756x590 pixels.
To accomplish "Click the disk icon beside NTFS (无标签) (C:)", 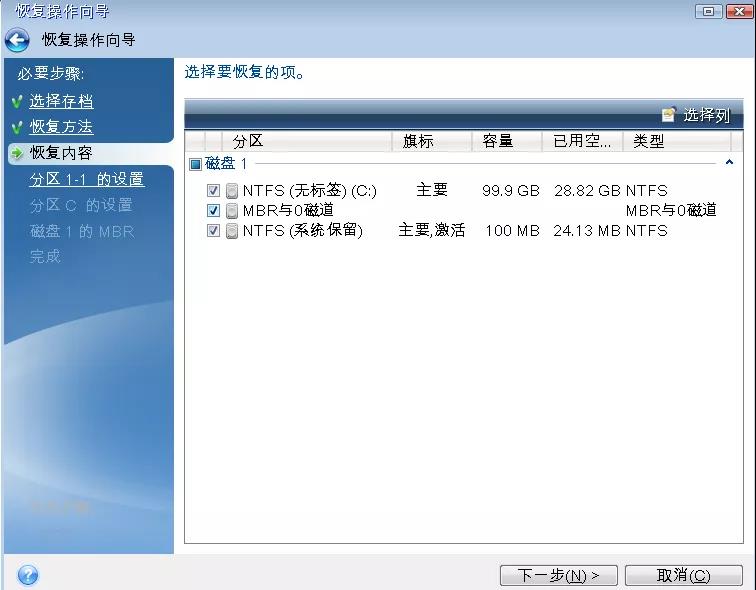I will click(232, 191).
